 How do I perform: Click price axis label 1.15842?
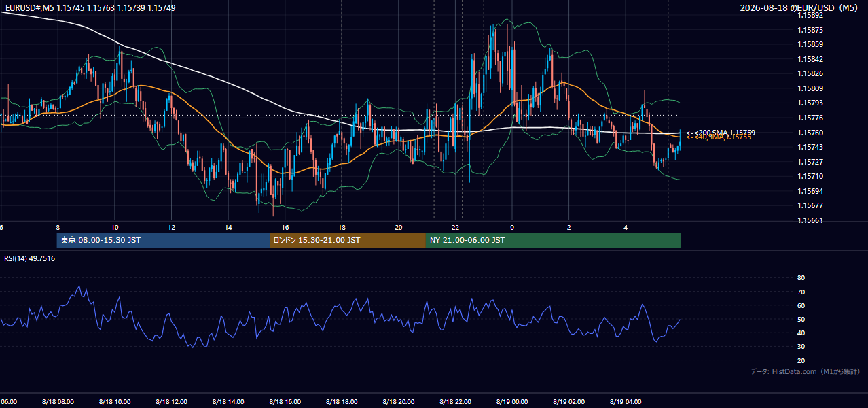pos(811,59)
